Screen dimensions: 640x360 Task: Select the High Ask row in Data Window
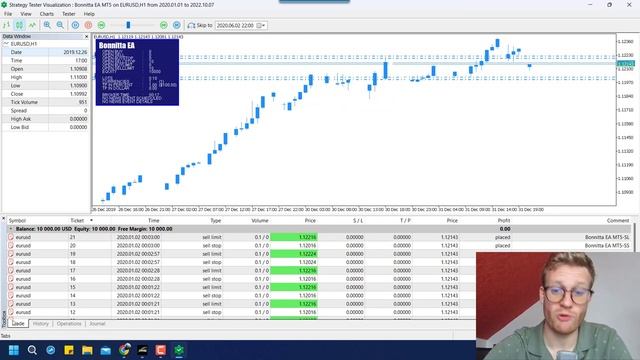click(45, 119)
